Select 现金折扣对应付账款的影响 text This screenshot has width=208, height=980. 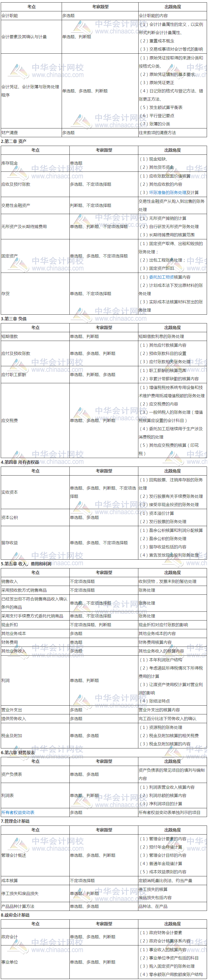click(163, 625)
